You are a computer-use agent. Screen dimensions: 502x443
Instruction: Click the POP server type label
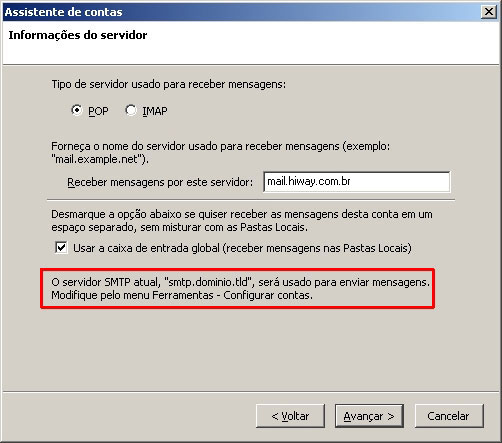point(98,111)
